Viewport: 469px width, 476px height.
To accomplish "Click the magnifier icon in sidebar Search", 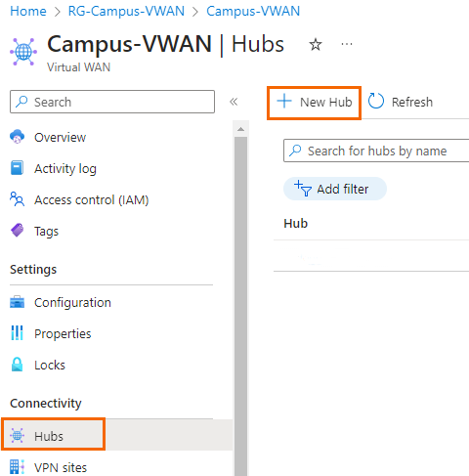I will (x=21, y=102).
